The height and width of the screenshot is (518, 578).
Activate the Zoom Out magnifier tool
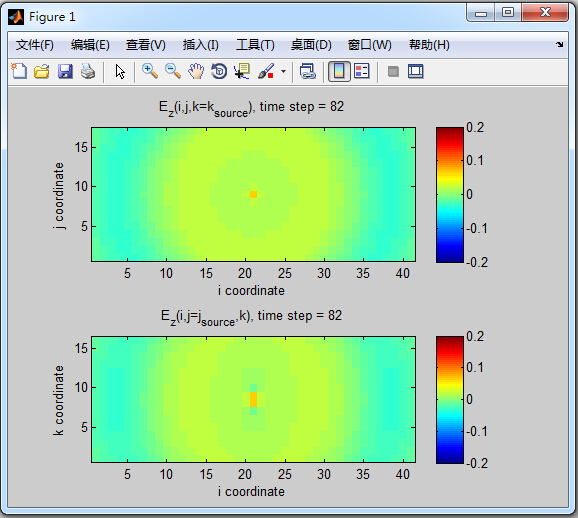click(173, 71)
